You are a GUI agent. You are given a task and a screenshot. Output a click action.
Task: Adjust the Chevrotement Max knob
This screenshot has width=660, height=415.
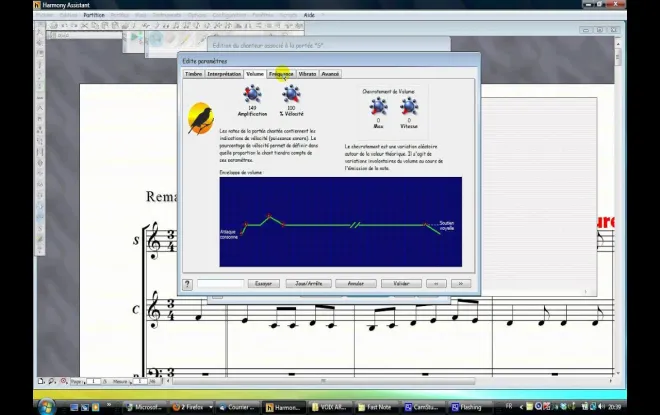(x=378, y=106)
